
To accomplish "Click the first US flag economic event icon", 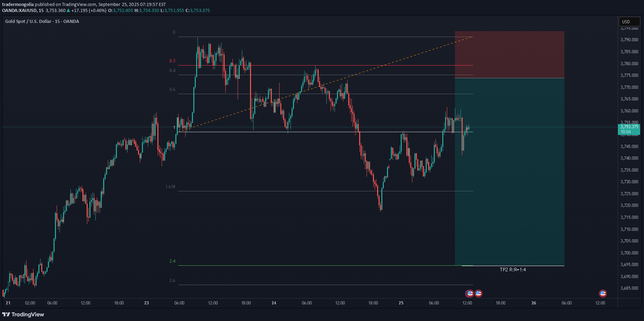I will click(470, 293).
